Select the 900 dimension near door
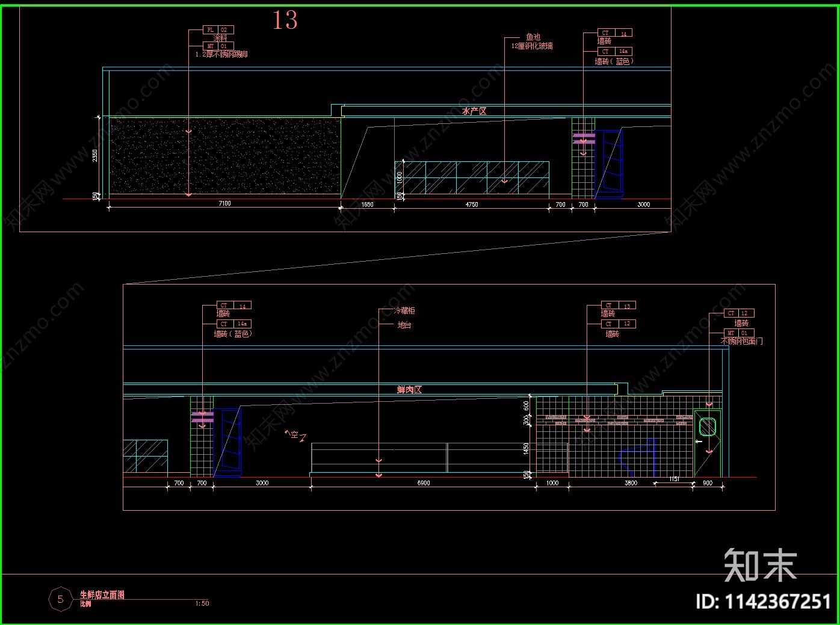This screenshot has height=625, width=840. (x=708, y=483)
